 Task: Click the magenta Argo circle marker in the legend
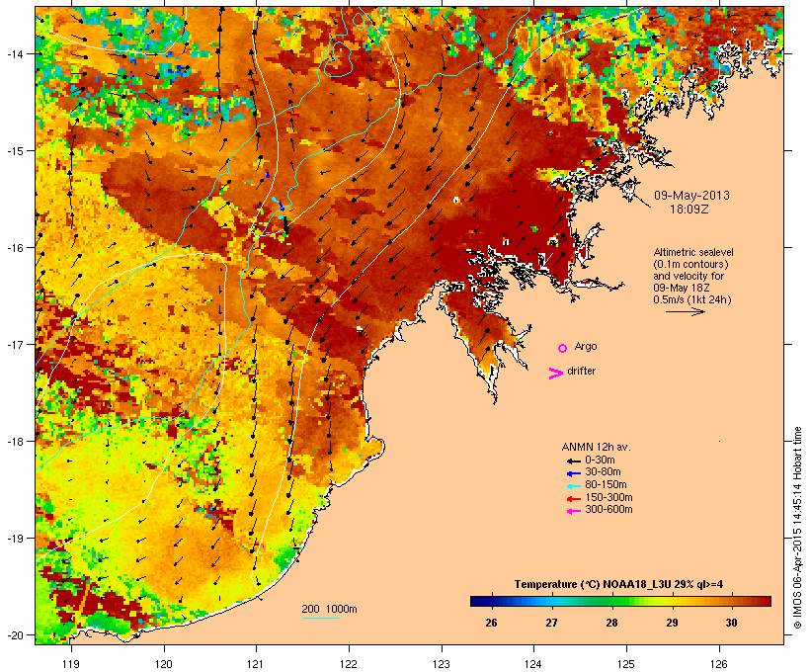click(563, 348)
